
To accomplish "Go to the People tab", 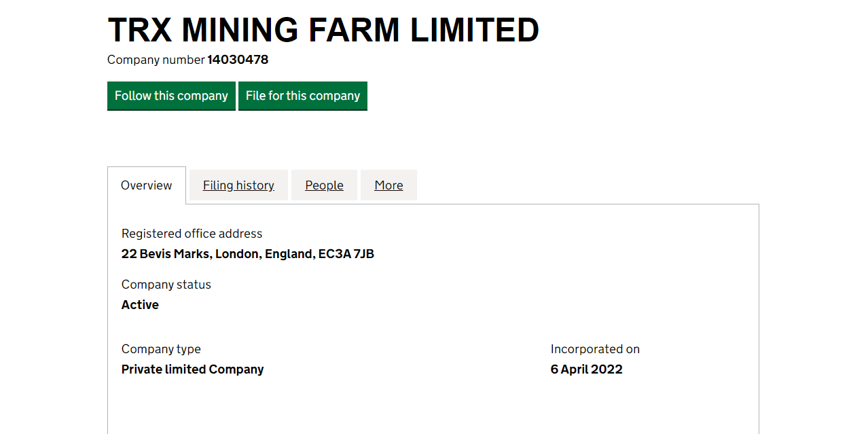I will [324, 185].
